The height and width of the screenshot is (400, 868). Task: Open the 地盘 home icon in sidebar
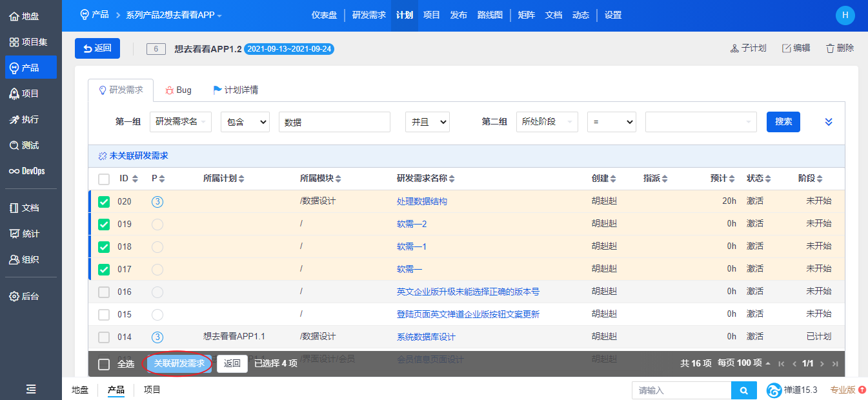point(14,16)
